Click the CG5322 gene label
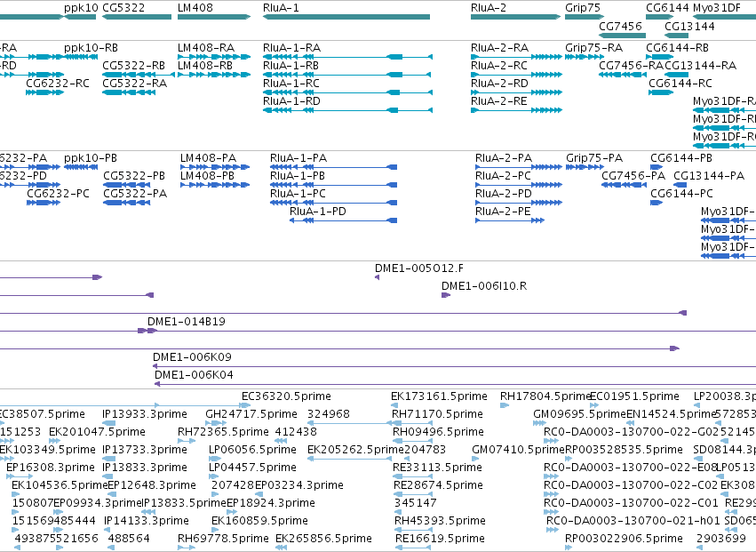Viewport: 756px width, 552px height. pyautogui.click(x=123, y=8)
